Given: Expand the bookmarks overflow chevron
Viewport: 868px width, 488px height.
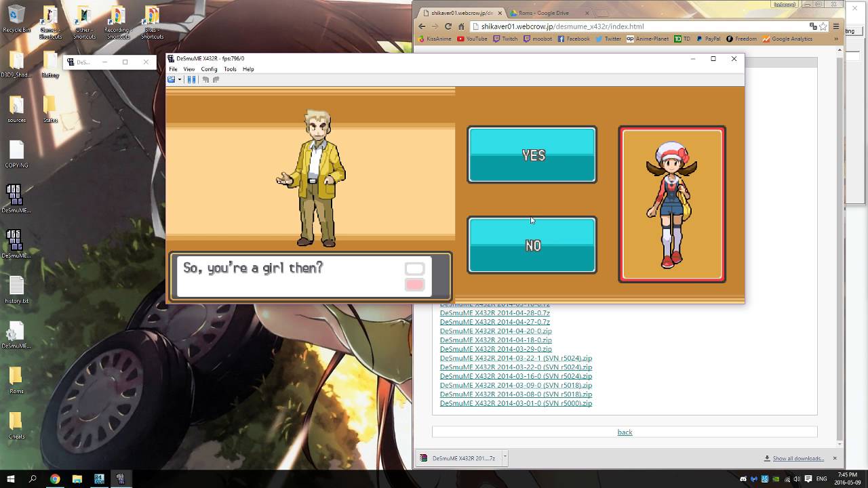Looking at the screenshot, I should tap(836, 39).
